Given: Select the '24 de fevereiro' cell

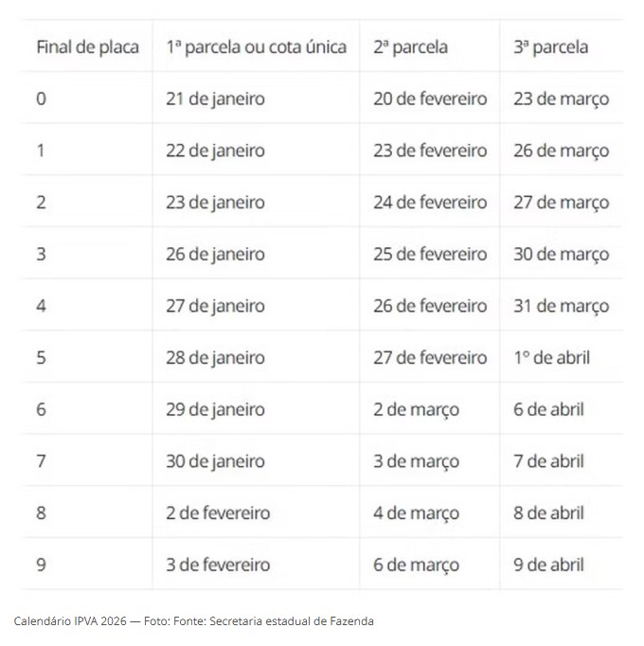Looking at the screenshot, I should (x=429, y=202).
